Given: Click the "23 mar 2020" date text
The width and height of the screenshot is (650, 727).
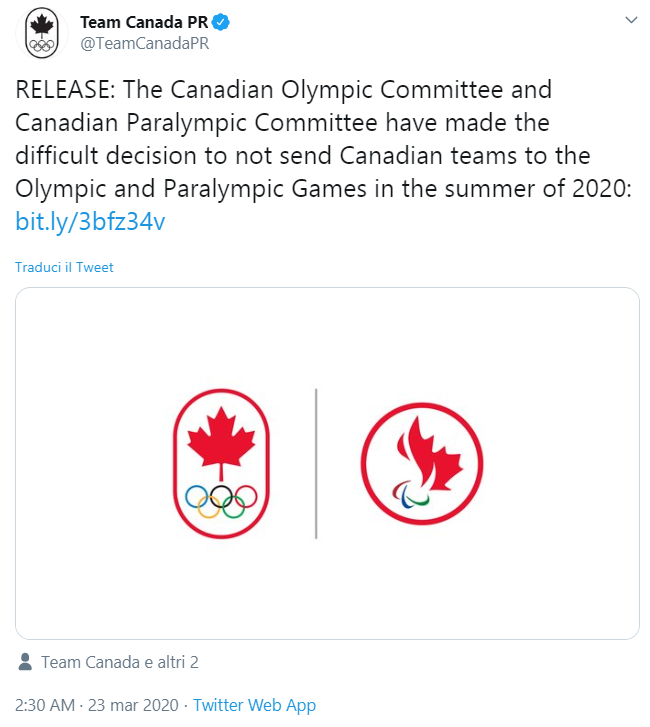Looking at the screenshot, I should point(132,705).
